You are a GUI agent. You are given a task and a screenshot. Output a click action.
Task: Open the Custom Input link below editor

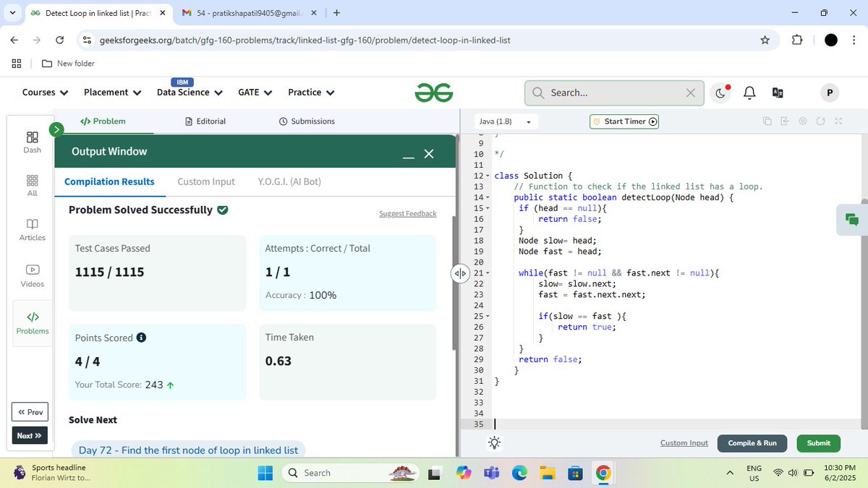tap(684, 443)
